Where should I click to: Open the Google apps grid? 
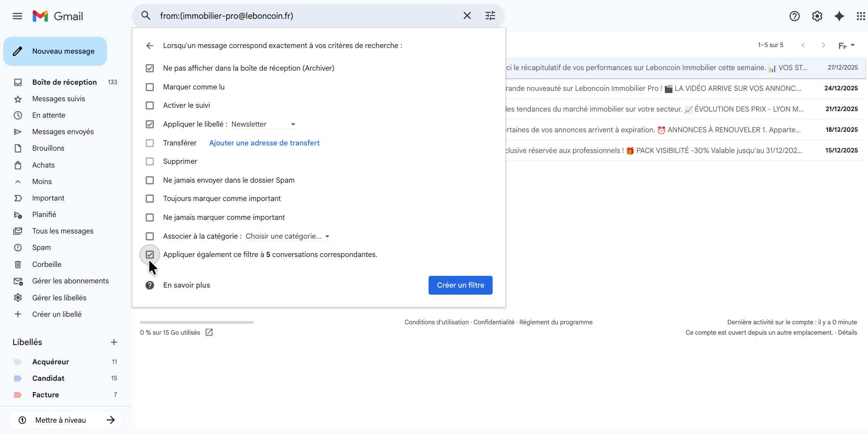pos(860,16)
